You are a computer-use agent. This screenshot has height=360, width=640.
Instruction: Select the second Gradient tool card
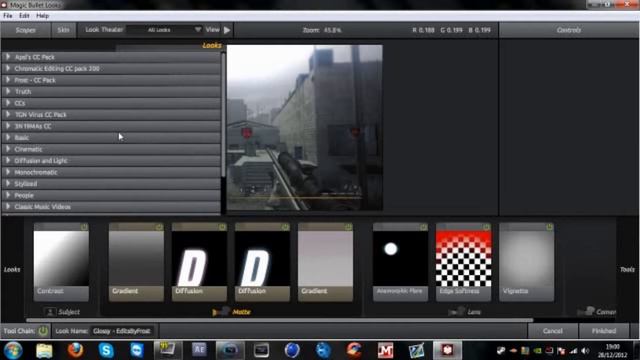point(325,262)
